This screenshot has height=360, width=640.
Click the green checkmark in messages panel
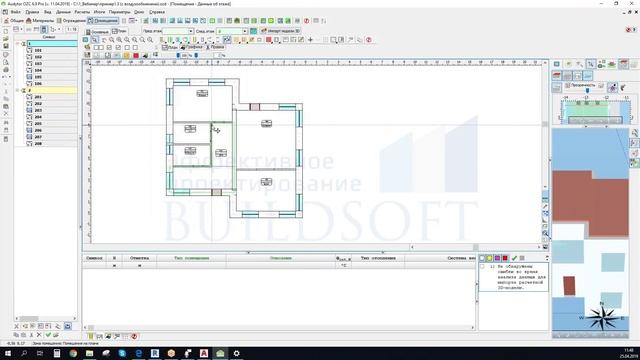tap(514, 258)
